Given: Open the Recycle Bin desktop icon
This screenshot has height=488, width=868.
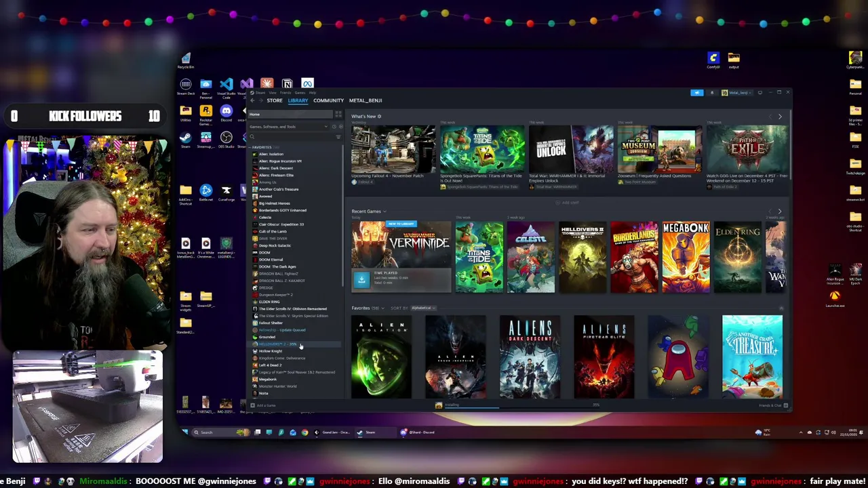Looking at the screenshot, I should point(186,60).
